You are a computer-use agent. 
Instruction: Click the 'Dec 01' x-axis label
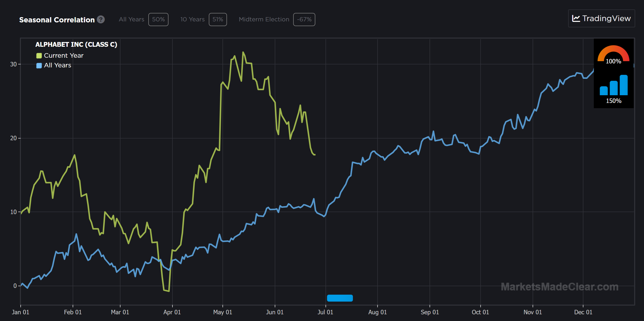click(x=583, y=312)
